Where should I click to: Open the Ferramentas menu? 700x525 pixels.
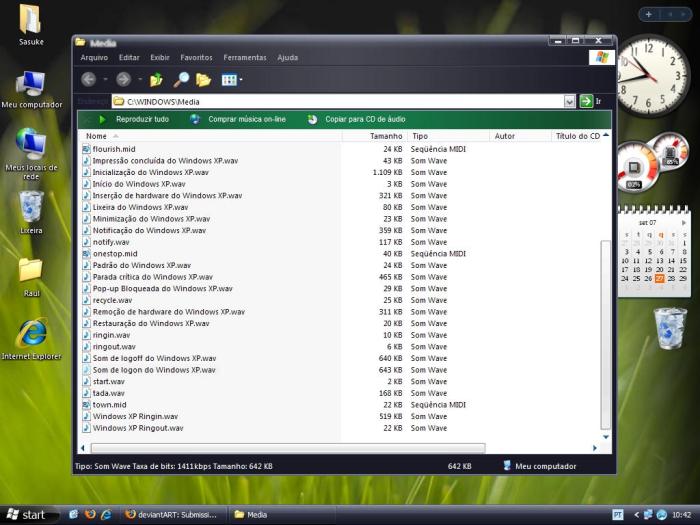pos(245,58)
